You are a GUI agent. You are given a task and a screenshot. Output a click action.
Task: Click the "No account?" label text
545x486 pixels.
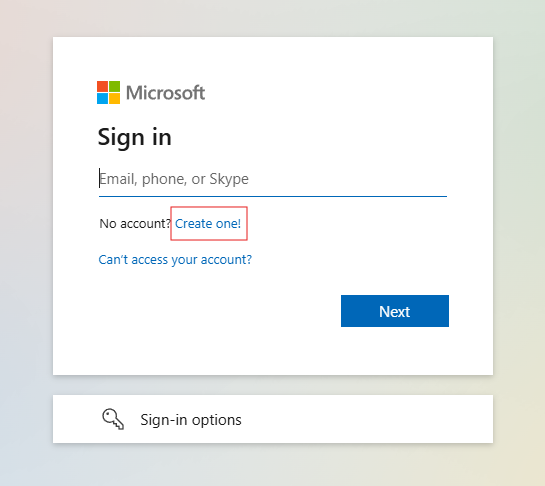(135, 224)
